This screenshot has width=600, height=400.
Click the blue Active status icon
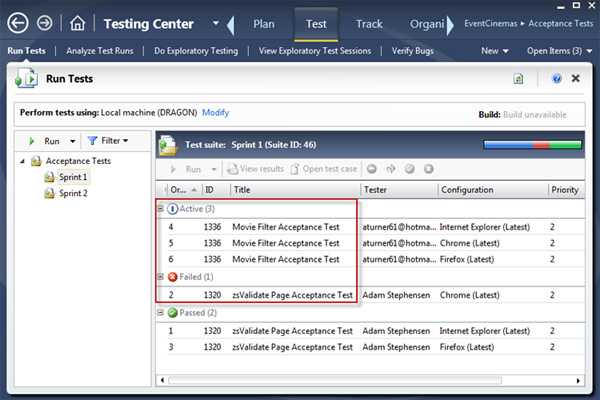[x=173, y=209]
